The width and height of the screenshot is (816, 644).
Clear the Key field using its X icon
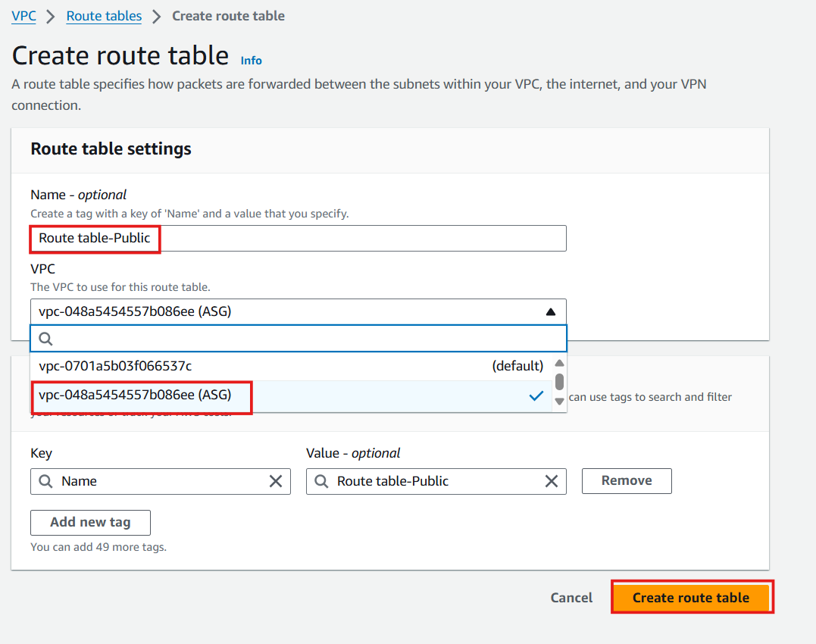click(276, 481)
